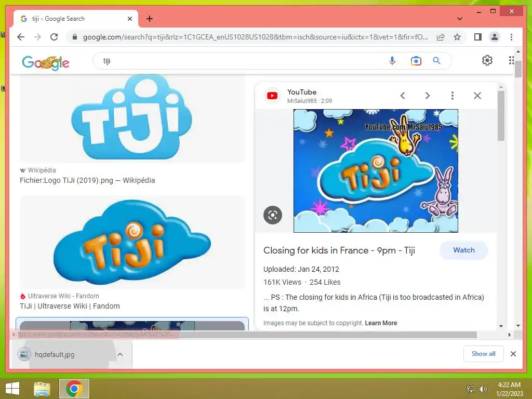Image resolution: width=532 pixels, height=399 pixels.
Task: Click the page vertical scrollbar thumb
Action: pyautogui.click(x=518, y=70)
